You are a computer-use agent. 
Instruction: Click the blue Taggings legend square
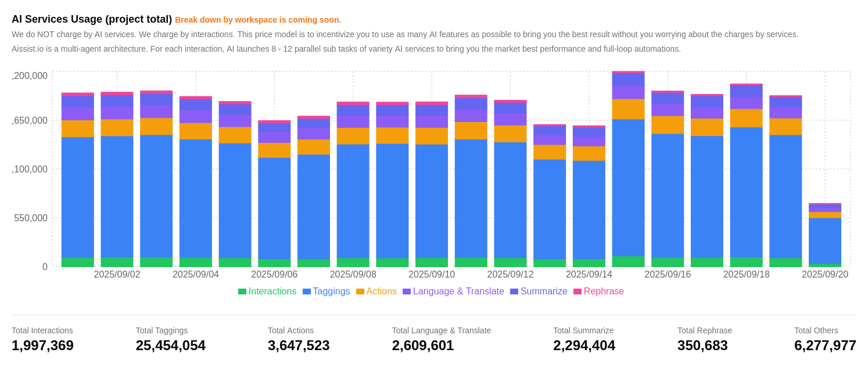(x=307, y=292)
